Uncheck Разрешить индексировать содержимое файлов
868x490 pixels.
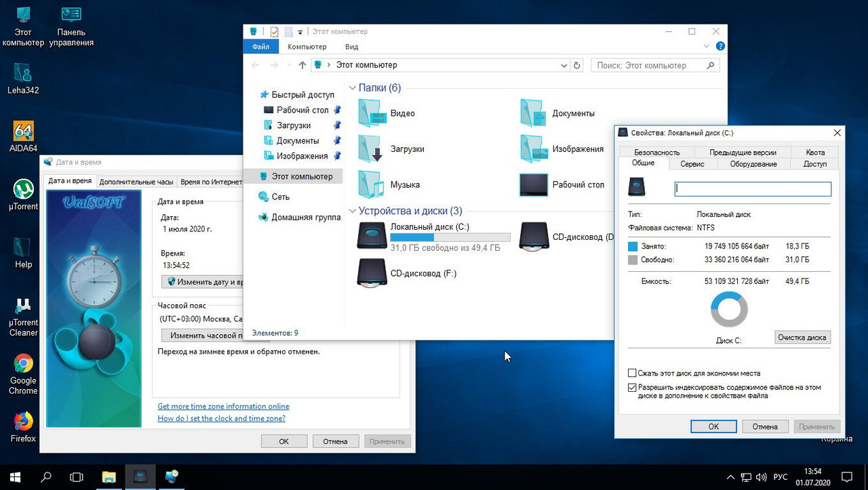(x=632, y=388)
